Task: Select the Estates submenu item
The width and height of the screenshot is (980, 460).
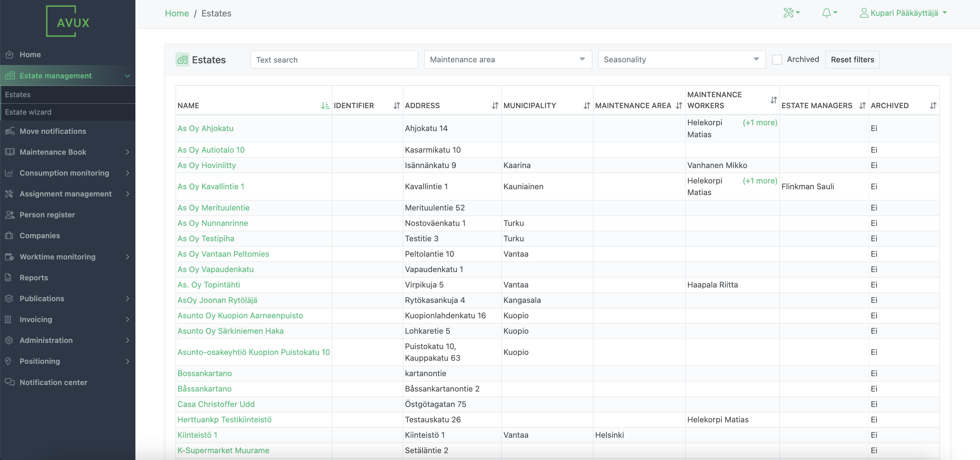Action: [18, 94]
